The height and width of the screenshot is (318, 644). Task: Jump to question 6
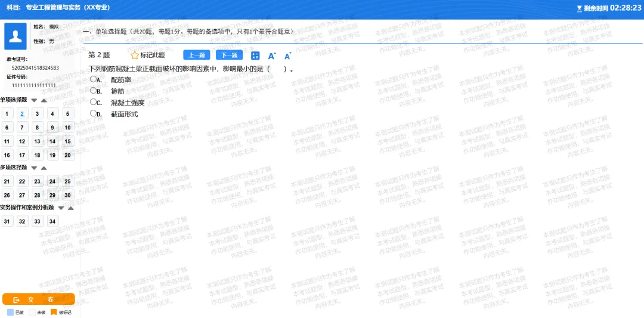7,128
